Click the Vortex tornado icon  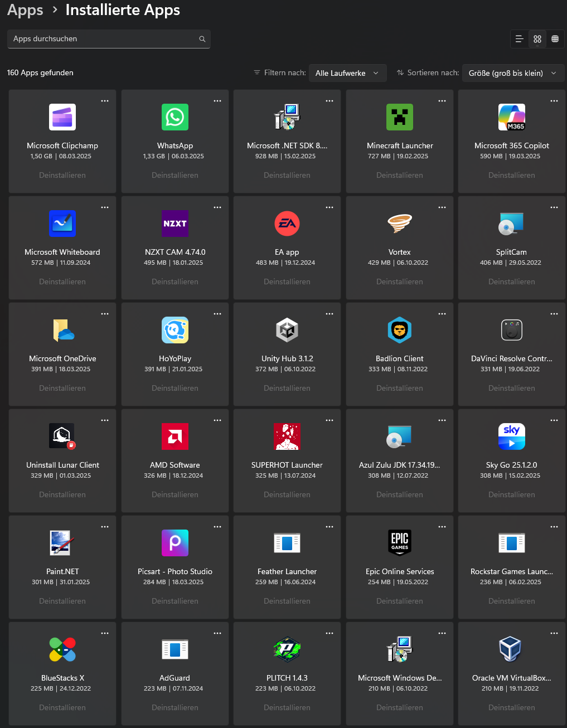point(400,224)
